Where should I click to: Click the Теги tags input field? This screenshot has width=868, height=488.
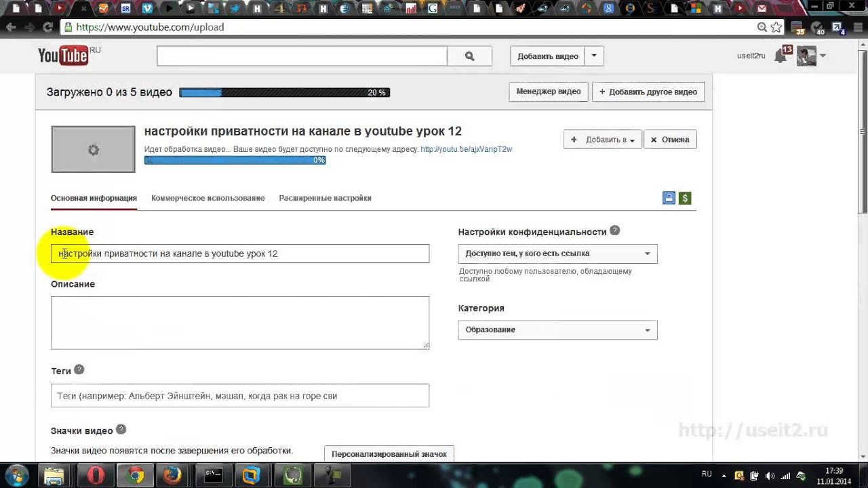[x=240, y=396]
